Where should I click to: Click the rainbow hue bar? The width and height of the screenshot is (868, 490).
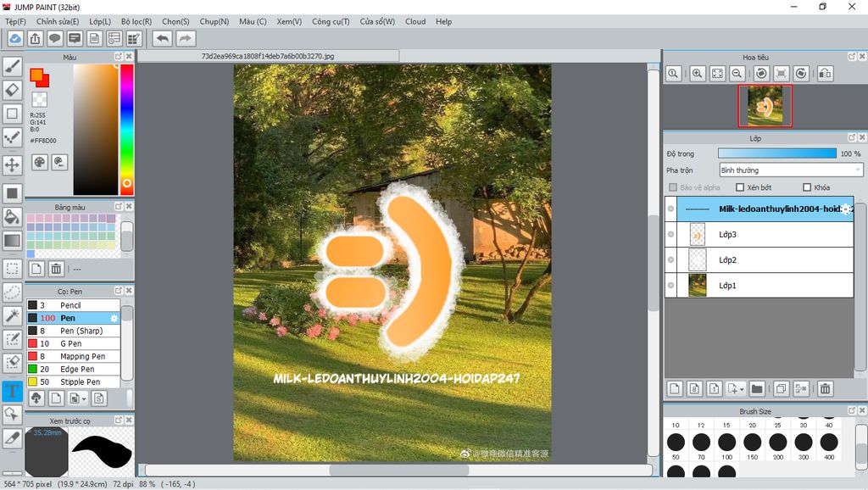click(127, 129)
